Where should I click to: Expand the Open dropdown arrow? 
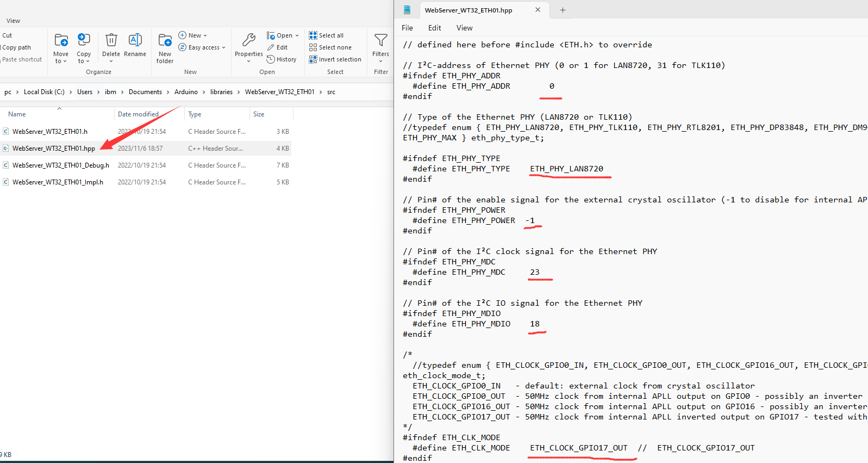tap(297, 36)
